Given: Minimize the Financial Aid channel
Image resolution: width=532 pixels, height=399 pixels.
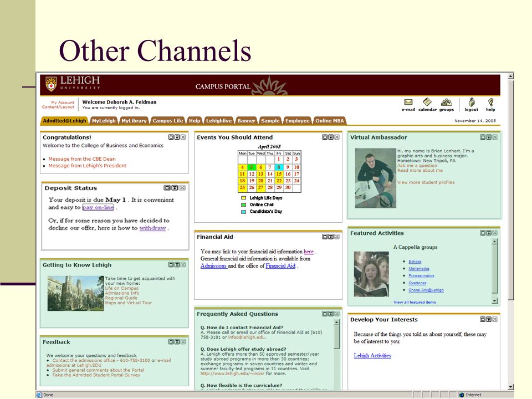Looking at the screenshot, I should (331, 237).
